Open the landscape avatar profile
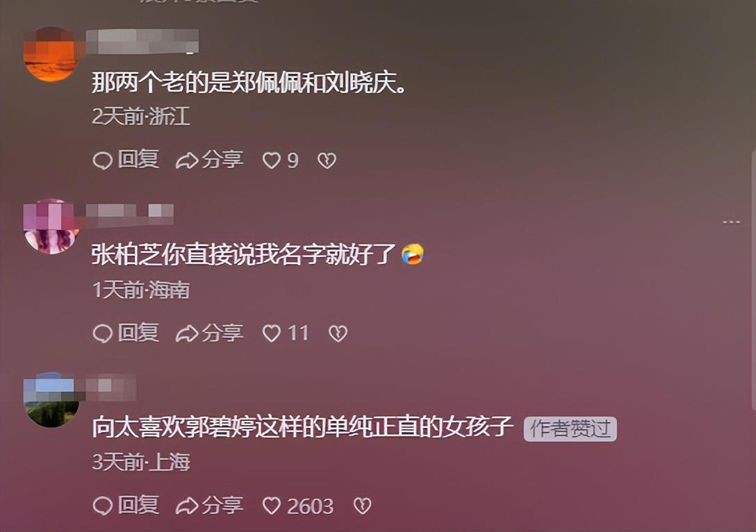Screen dimensions: 756x532 coord(51,399)
